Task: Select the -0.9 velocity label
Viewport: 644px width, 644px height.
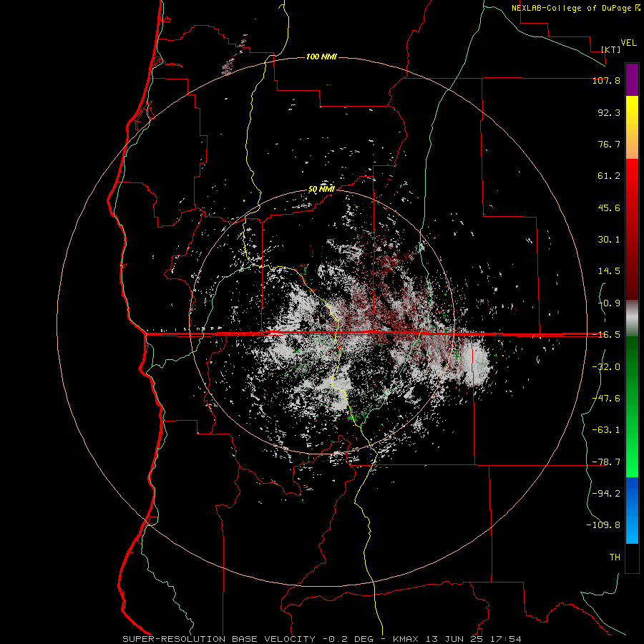Action: pyautogui.click(x=609, y=303)
